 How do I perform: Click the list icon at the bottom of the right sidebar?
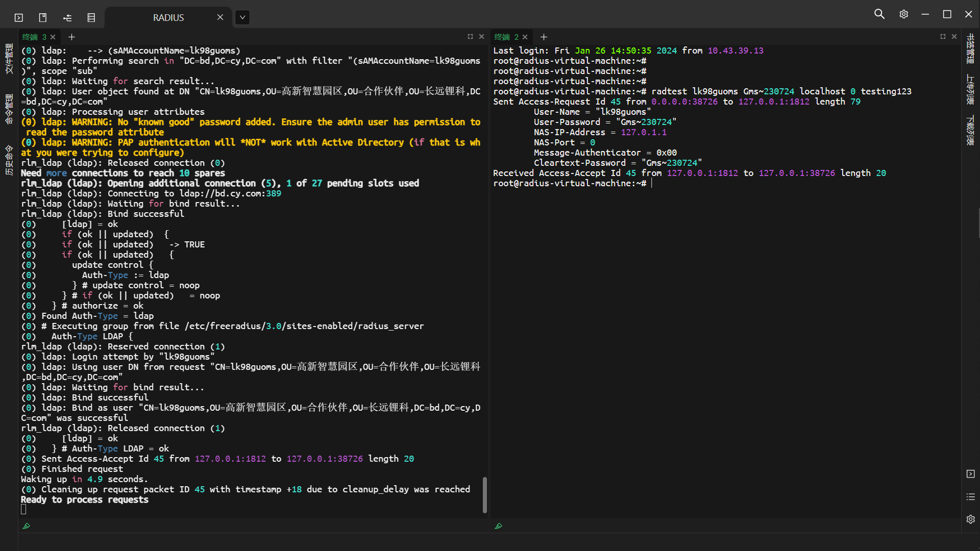pos(970,497)
